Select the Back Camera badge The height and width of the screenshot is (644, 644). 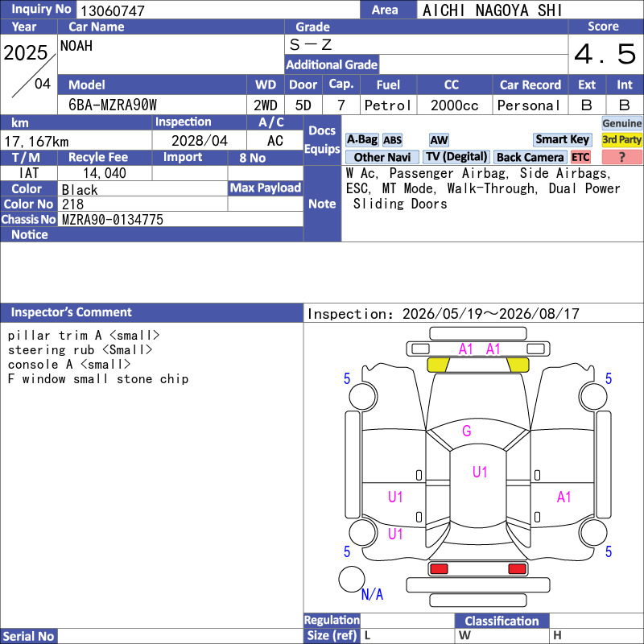point(530,157)
